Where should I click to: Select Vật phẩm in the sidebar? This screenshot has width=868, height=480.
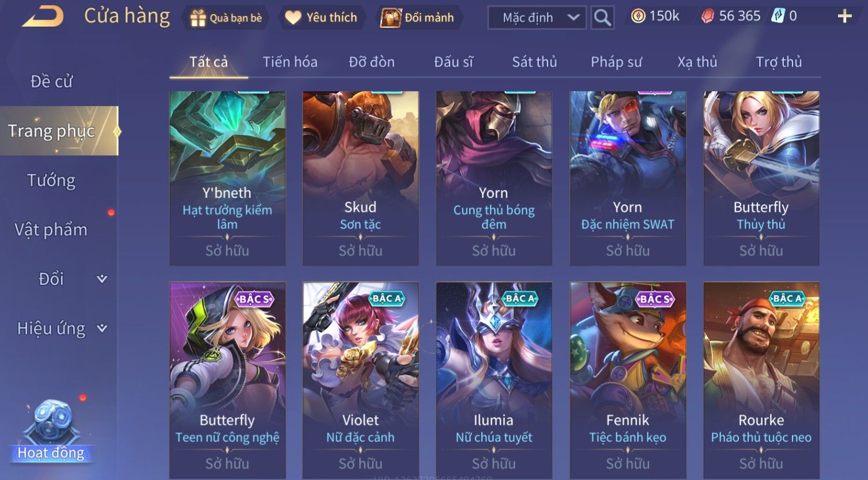51,230
